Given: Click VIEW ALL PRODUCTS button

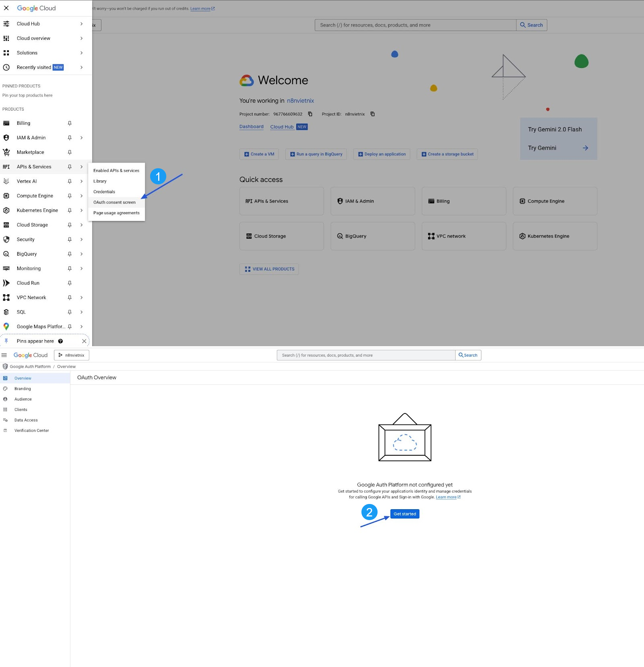Looking at the screenshot, I should (269, 269).
